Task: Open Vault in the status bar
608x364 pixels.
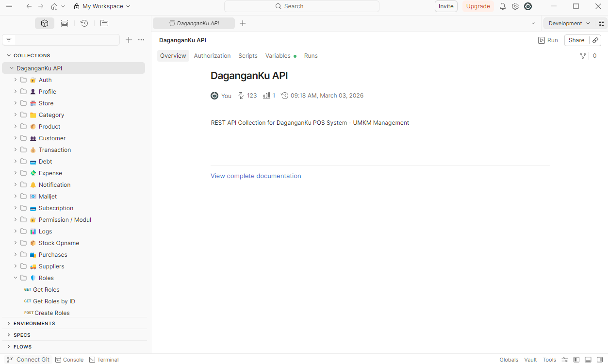Action: tap(530, 360)
